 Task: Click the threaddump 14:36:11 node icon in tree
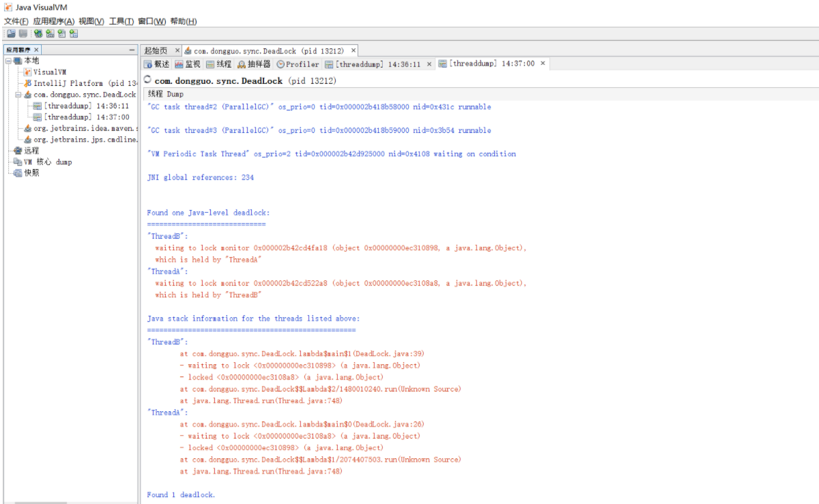coord(37,106)
